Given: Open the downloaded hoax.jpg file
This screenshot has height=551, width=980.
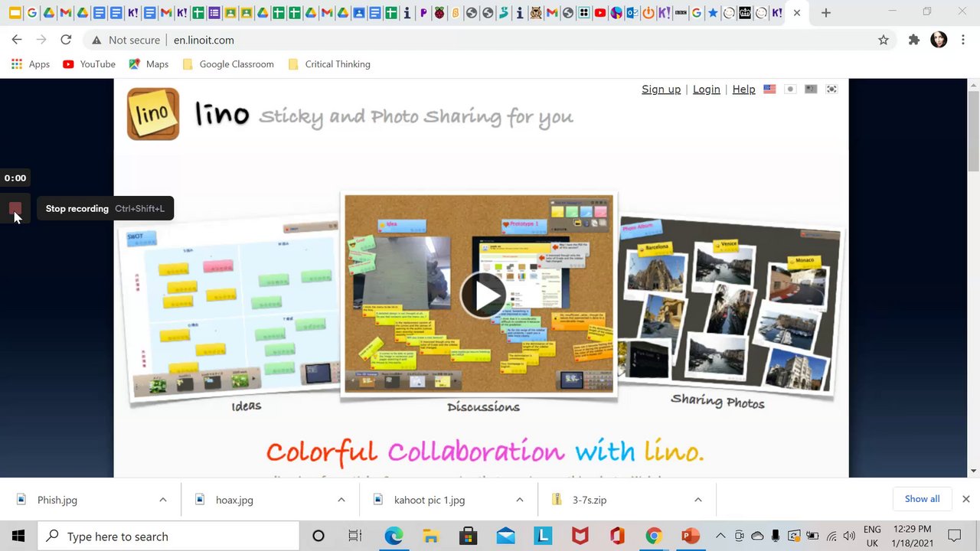Looking at the screenshot, I should click(x=234, y=500).
